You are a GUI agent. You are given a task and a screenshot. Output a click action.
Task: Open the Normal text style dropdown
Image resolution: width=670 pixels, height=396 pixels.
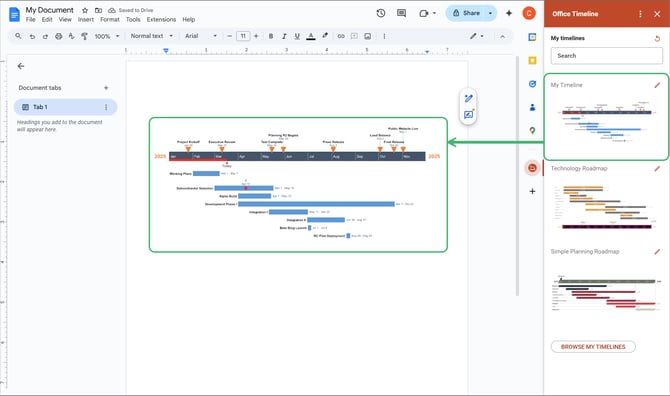point(152,36)
